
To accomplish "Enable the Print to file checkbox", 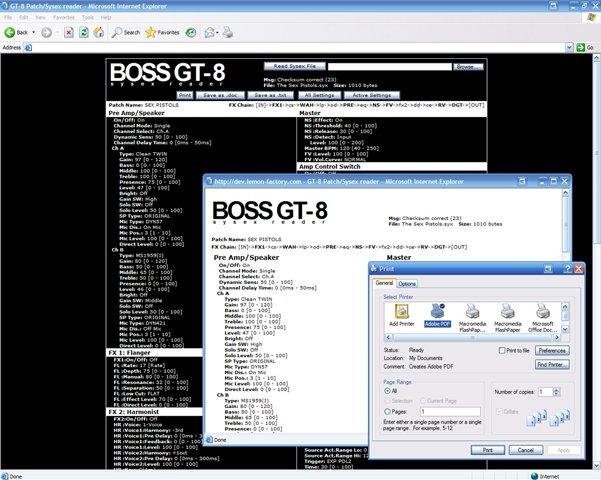I will pyautogui.click(x=502, y=350).
